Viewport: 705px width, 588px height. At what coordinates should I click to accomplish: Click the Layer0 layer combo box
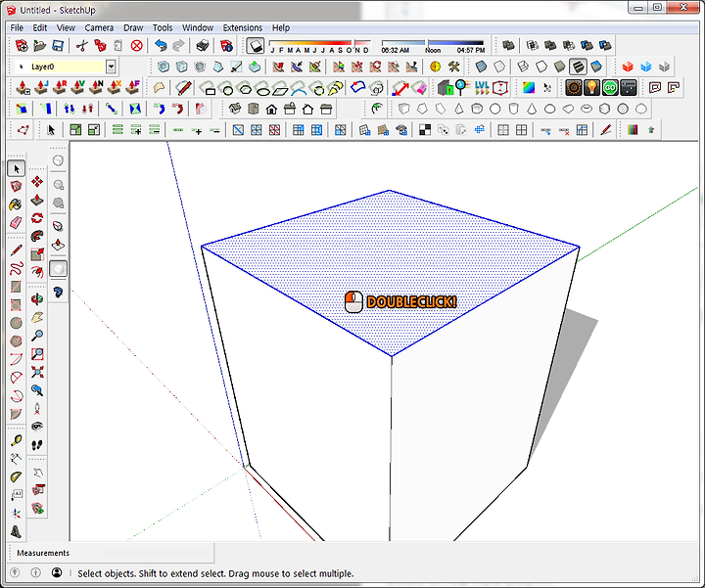tap(66, 67)
